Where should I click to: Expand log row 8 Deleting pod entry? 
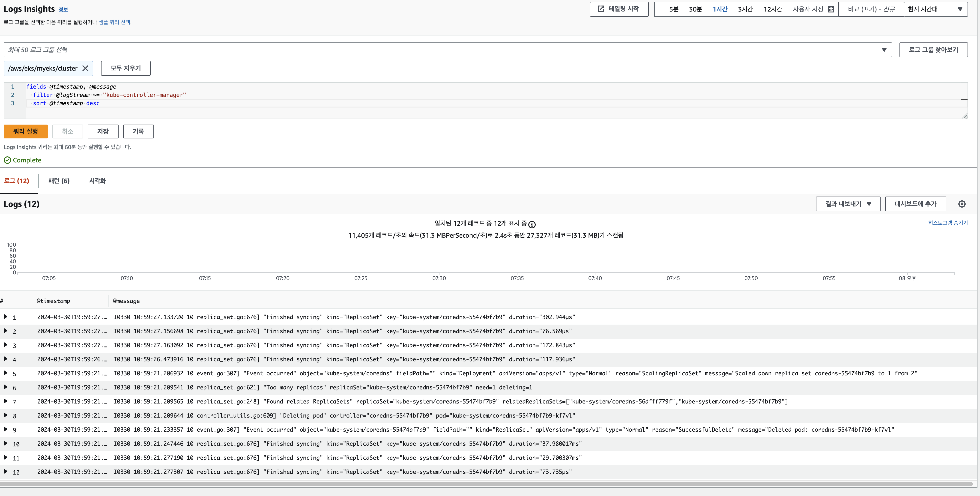click(5, 415)
